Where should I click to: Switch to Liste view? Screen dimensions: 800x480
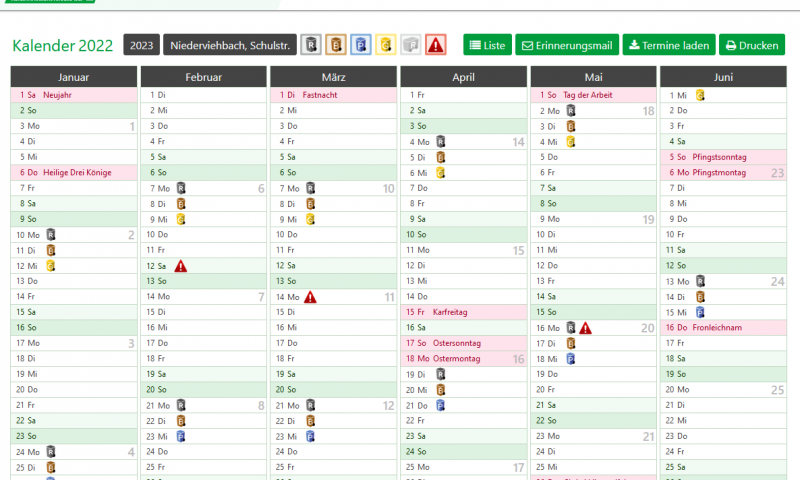click(x=487, y=45)
